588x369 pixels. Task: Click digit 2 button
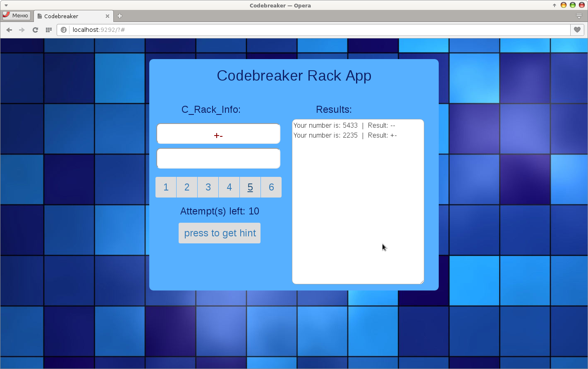[187, 187]
